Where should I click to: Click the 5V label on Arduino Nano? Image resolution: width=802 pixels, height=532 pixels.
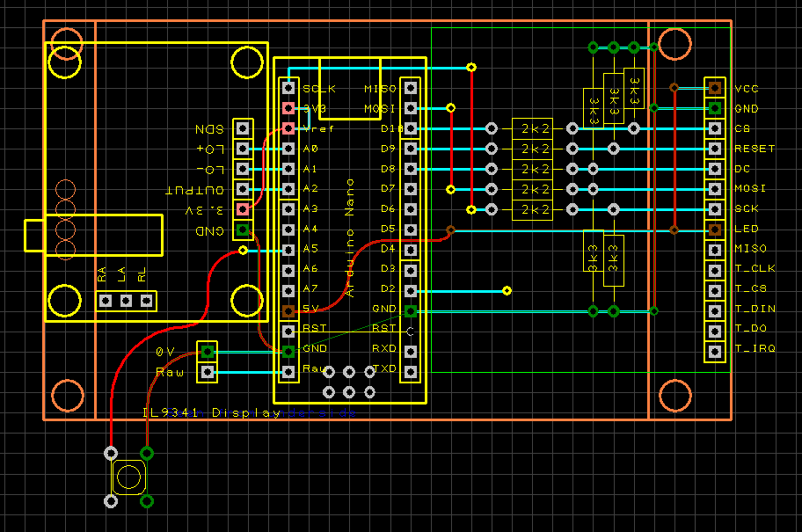310,309
